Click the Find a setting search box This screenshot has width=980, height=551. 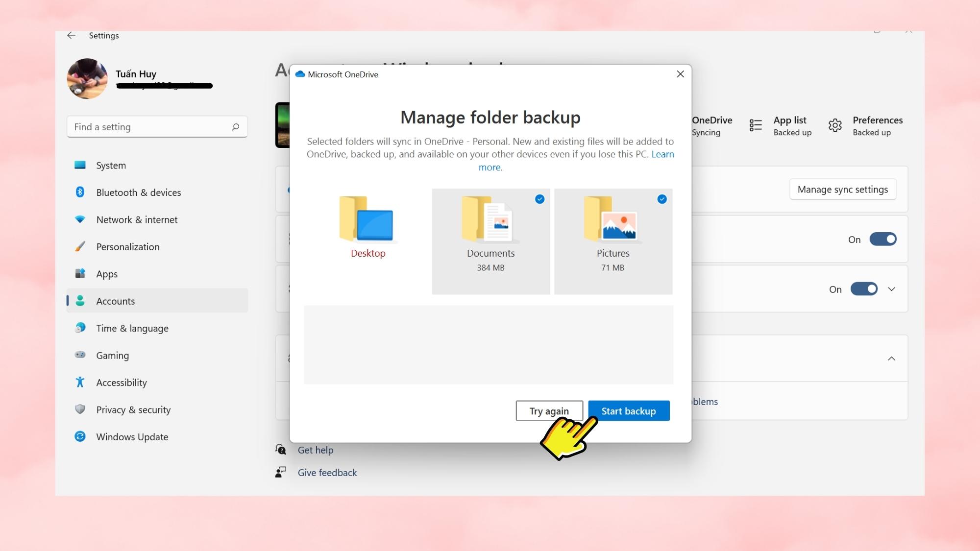(157, 127)
